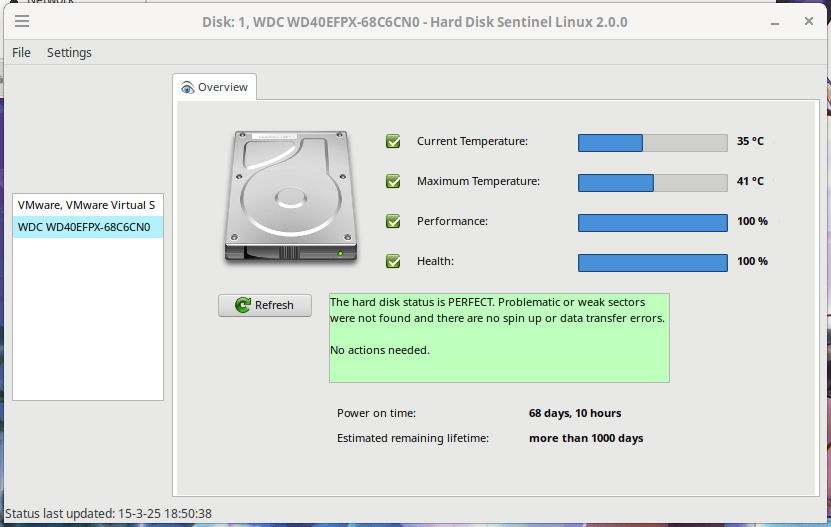This screenshot has height=527, width=831.
Task: Click the Power on time label
Action: click(x=376, y=413)
